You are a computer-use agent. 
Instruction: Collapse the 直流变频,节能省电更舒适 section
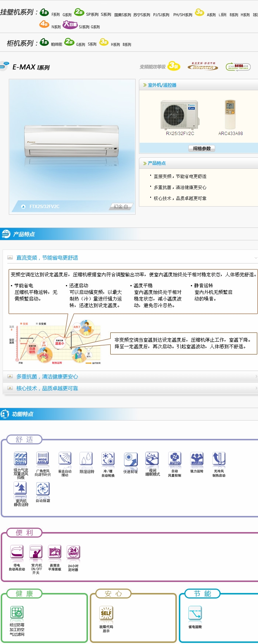coord(10,258)
